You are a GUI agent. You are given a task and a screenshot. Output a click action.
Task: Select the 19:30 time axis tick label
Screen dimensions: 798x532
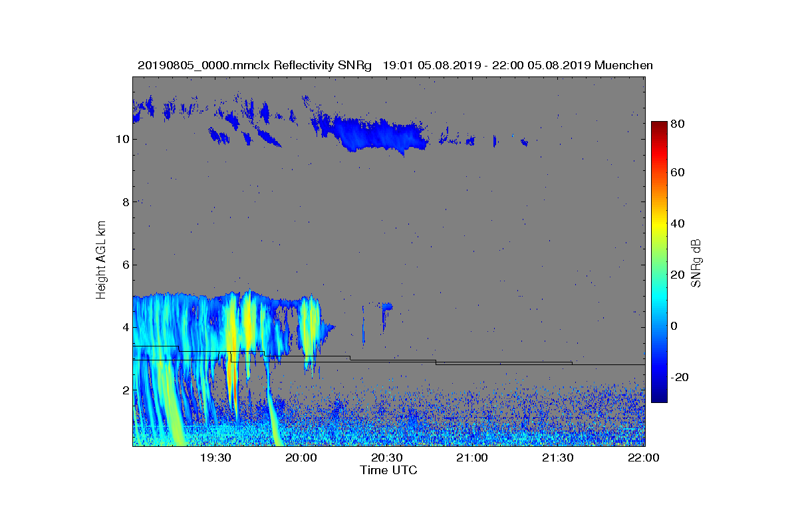coord(215,458)
